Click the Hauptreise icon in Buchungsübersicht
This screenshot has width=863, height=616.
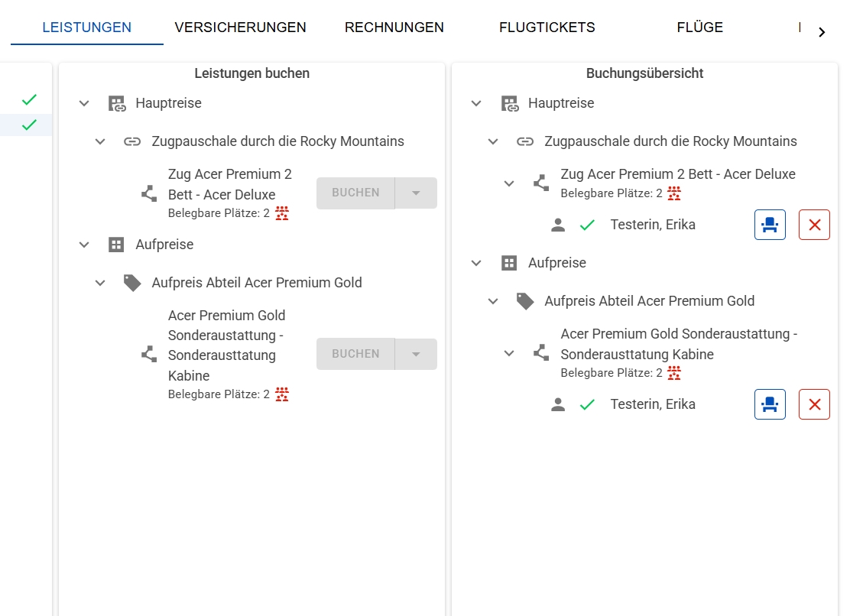[509, 103]
